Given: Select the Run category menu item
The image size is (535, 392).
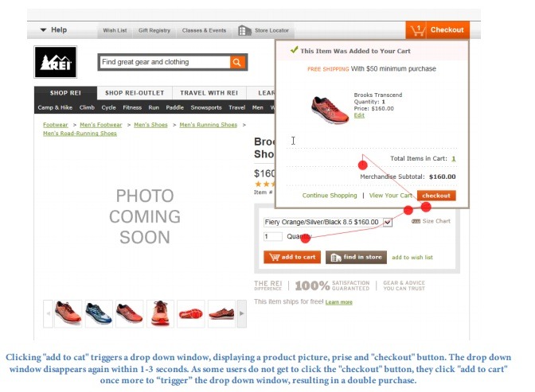Looking at the screenshot, I should click(x=154, y=107).
